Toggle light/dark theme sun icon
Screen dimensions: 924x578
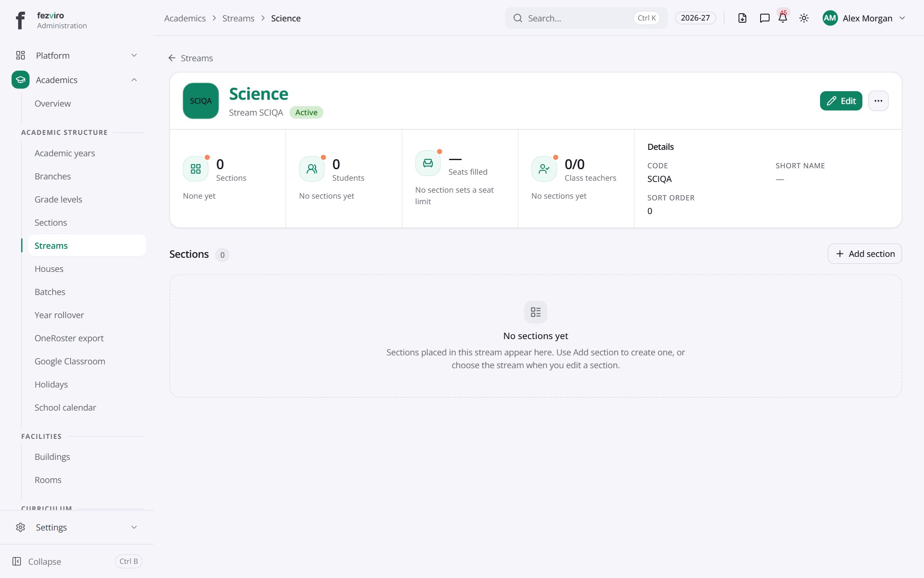coord(804,18)
